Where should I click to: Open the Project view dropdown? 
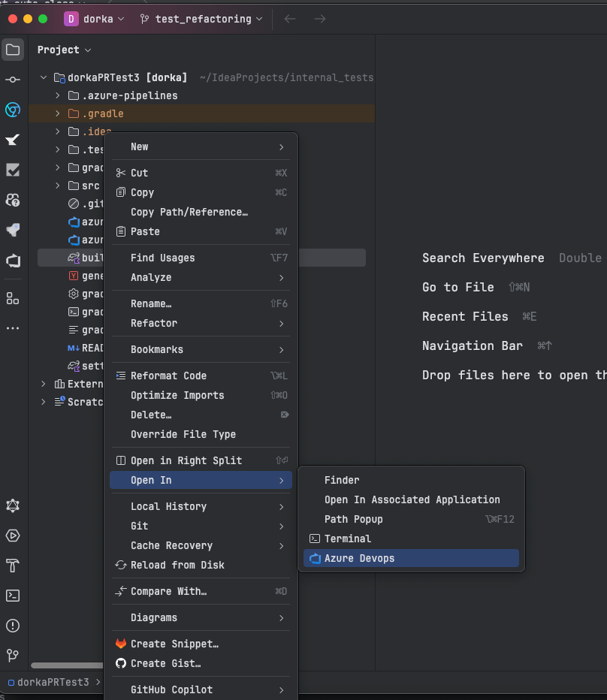(65, 50)
